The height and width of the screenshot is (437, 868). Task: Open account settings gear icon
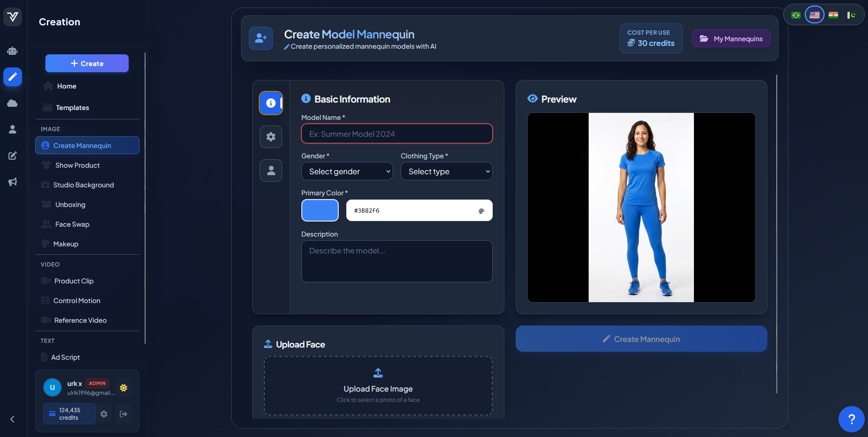[x=104, y=414]
